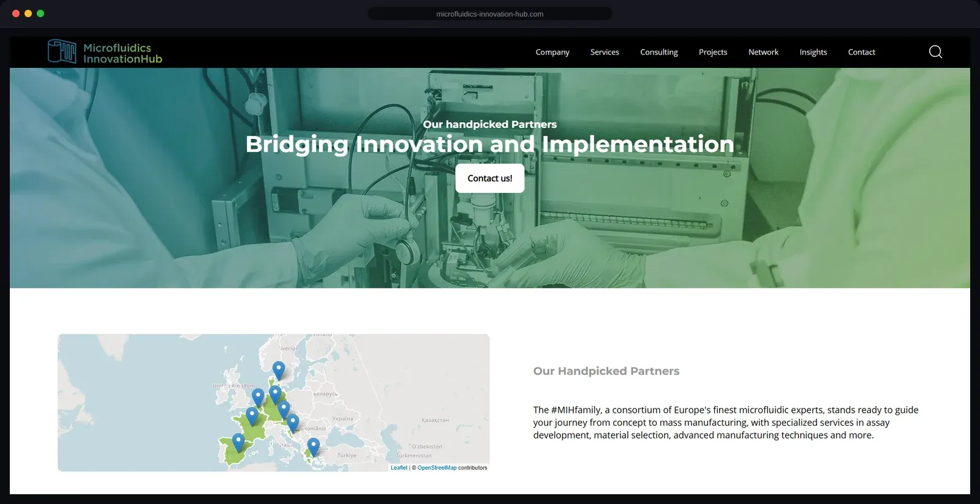This screenshot has height=504, width=980.
Task: Close the window with red button
Action: [16, 13]
